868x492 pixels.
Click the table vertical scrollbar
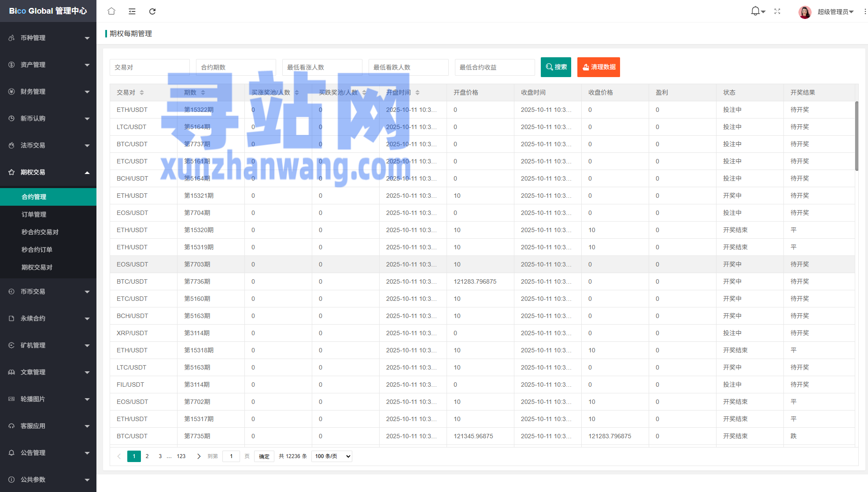tap(857, 137)
